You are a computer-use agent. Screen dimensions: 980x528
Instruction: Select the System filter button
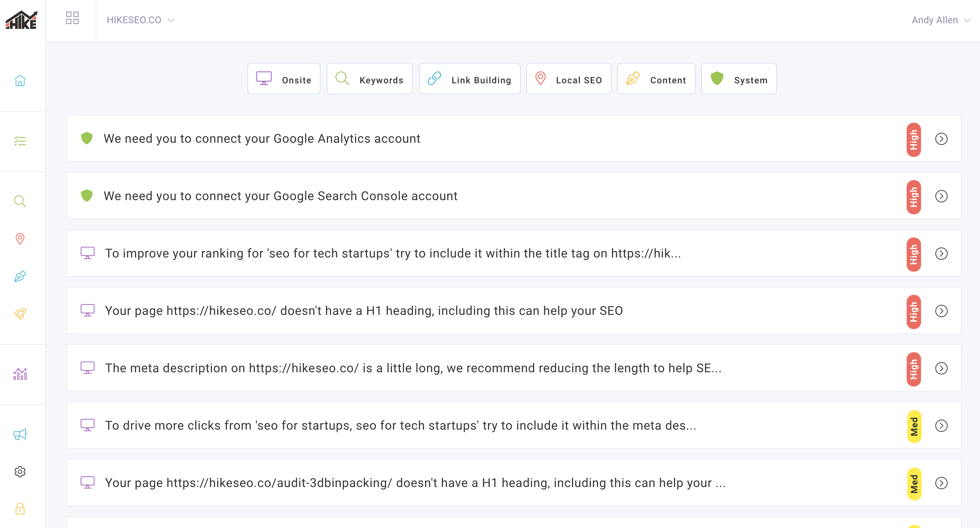pos(738,79)
